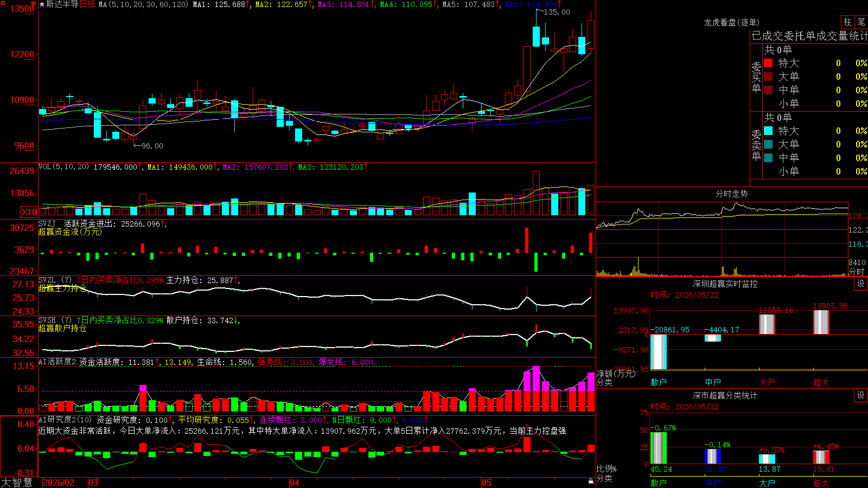
Task: Click the lock icon at the chart's bottom edge
Action: click(x=591, y=481)
